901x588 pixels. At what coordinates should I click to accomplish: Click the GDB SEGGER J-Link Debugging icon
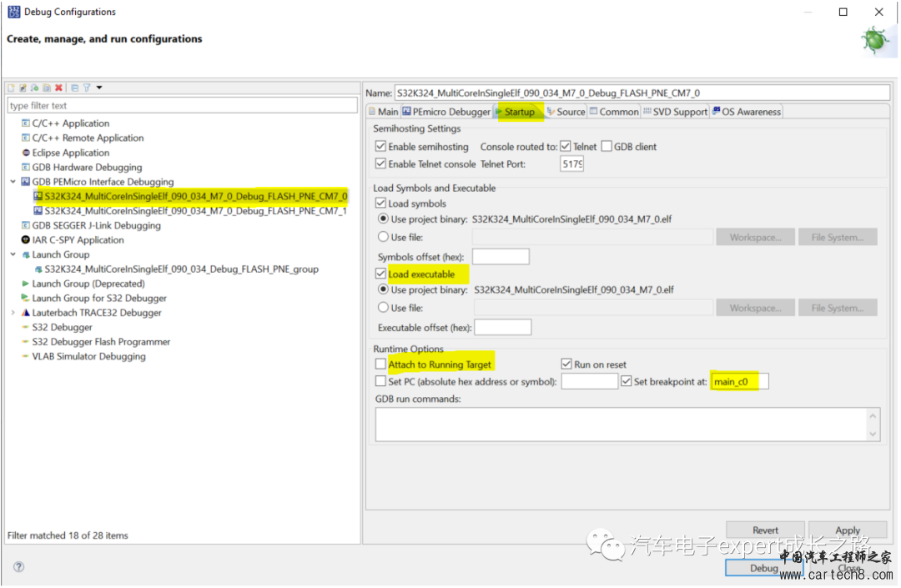click(25, 225)
